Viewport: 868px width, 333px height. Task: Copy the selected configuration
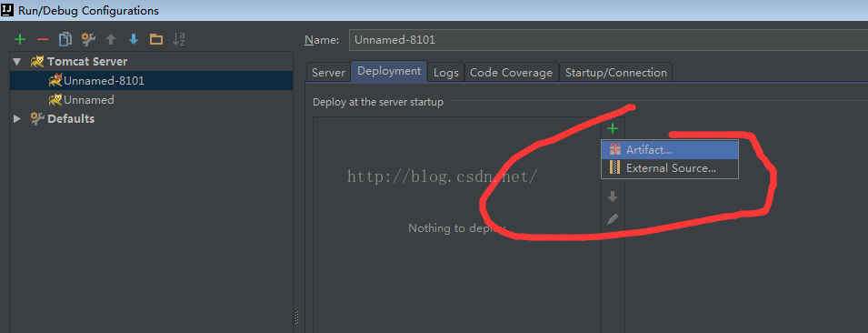tap(65, 39)
